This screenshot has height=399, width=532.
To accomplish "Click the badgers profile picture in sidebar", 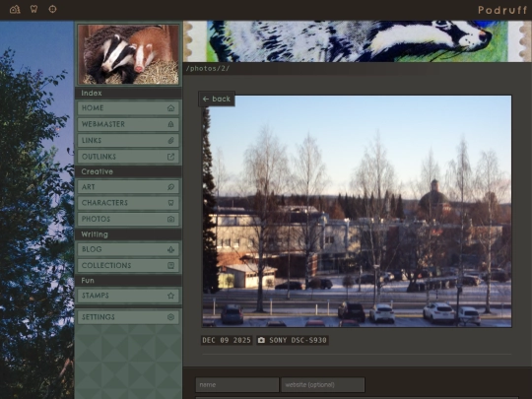I will [x=129, y=54].
